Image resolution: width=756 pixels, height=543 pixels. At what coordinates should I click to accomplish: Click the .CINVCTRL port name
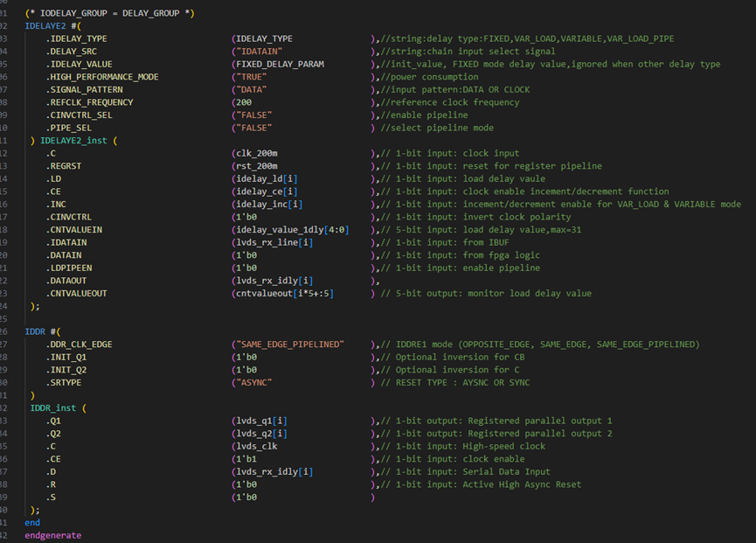pos(68,218)
